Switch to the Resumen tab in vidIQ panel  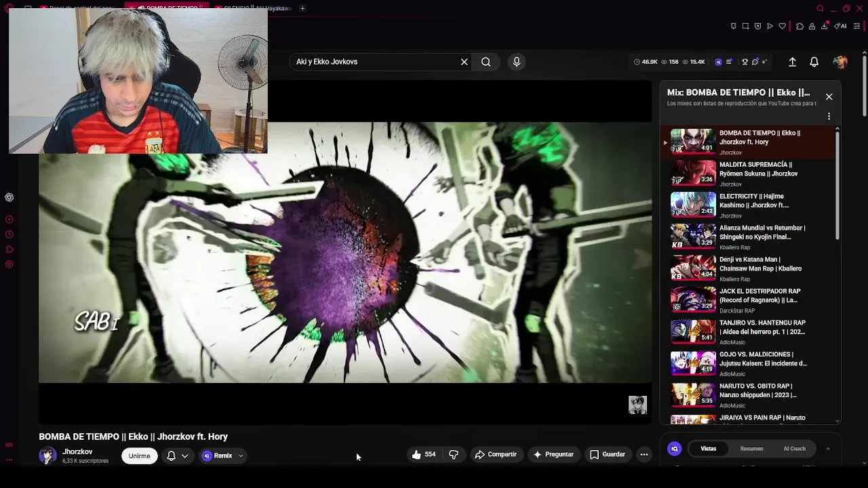[751, 449]
